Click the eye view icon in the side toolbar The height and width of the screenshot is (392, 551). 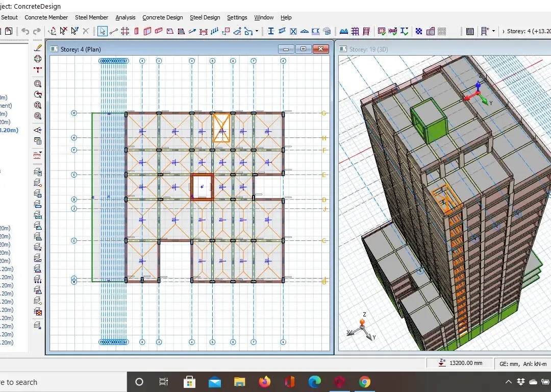38,130
